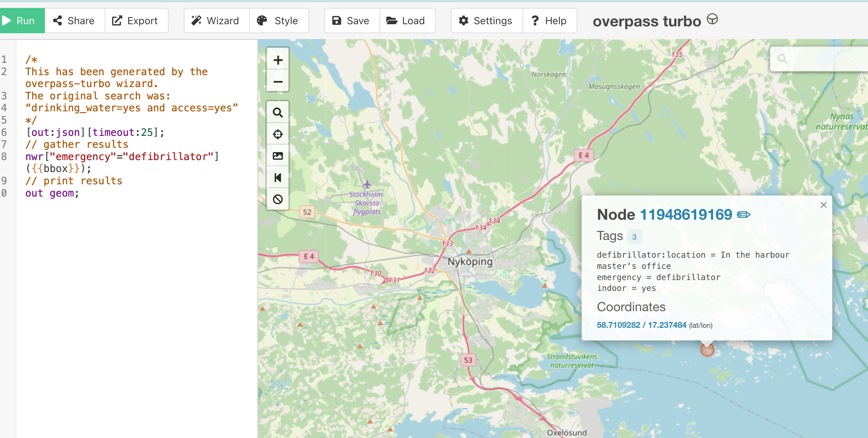Click the zoom to data magnifier icon
The height and width of the screenshot is (438, 868).
tap(278, 113)
